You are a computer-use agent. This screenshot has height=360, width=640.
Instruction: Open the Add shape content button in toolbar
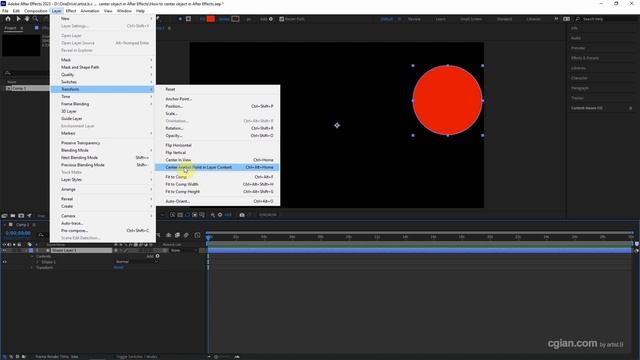[x=271, y=19]
